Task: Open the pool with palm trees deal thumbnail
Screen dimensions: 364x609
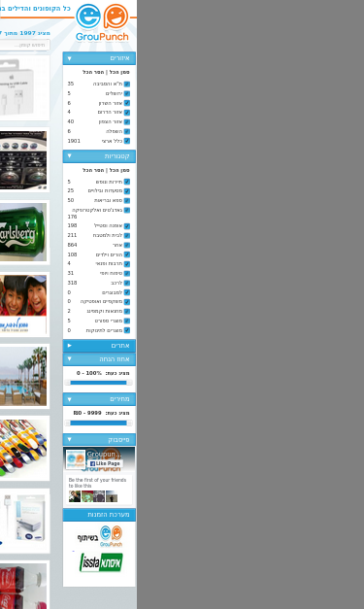Action: click(x=23, y=376)
